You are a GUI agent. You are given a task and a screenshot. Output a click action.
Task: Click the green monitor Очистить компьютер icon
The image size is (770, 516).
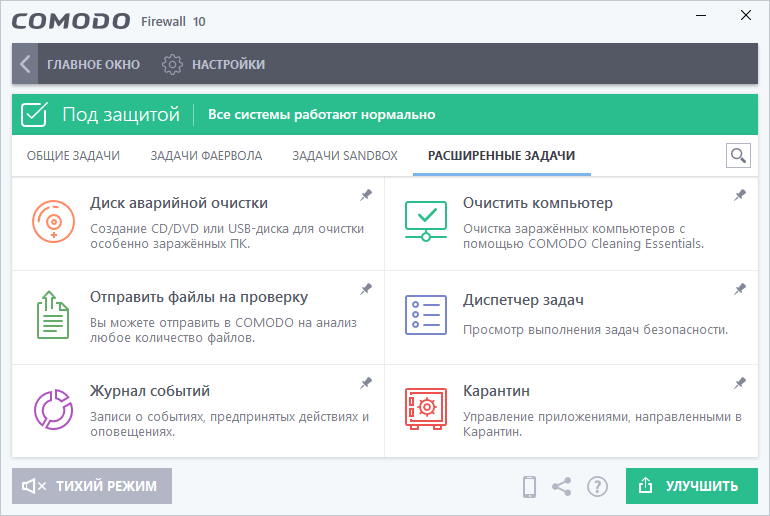tap(426, 221)
